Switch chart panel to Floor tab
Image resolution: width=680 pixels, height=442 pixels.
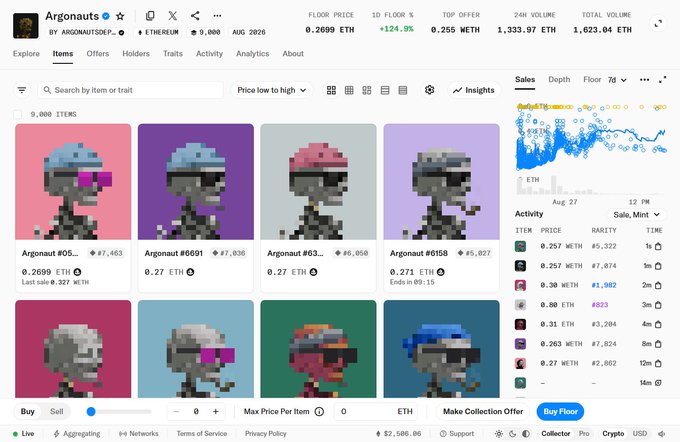(x=592, y=80)
